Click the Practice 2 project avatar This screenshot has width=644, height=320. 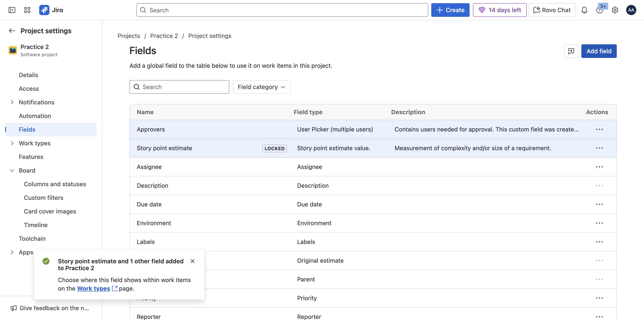pos(13,50)
